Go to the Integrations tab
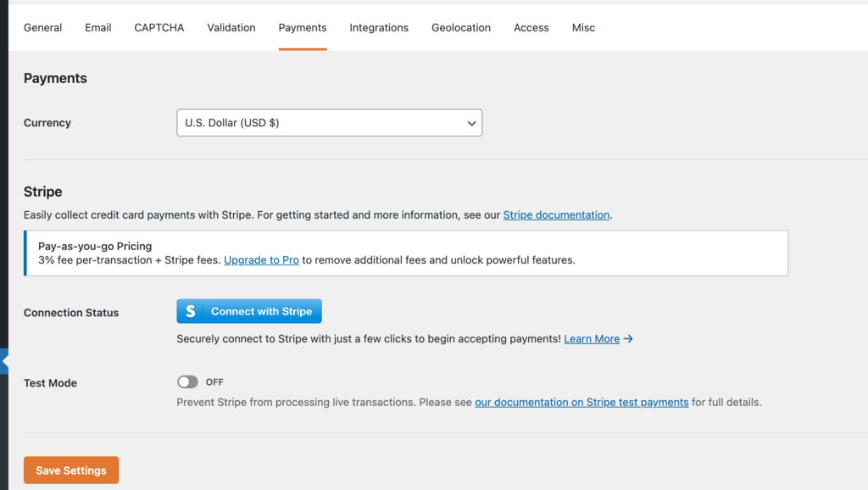This screenshot has height=490, width=868. point(379,27)
